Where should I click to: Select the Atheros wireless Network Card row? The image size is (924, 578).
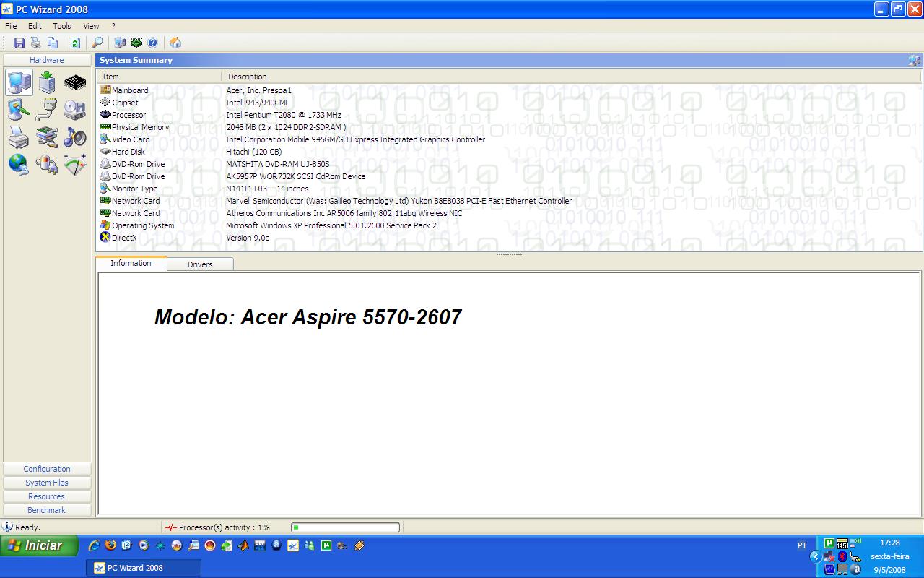pos(509,213)
